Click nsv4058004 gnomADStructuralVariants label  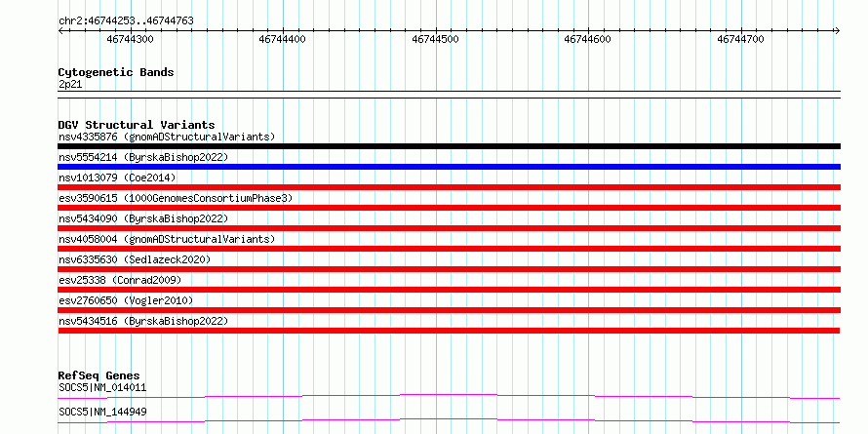(x=167, y=239)
